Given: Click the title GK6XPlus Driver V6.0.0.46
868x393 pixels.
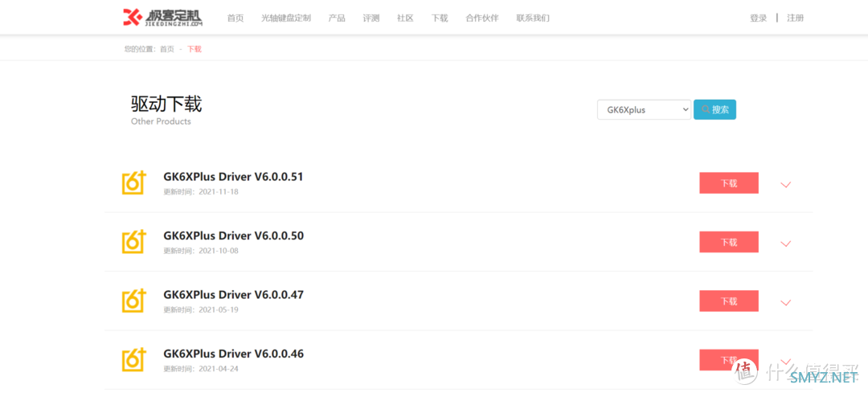Looking at the screenshot, I should (234, 354).
